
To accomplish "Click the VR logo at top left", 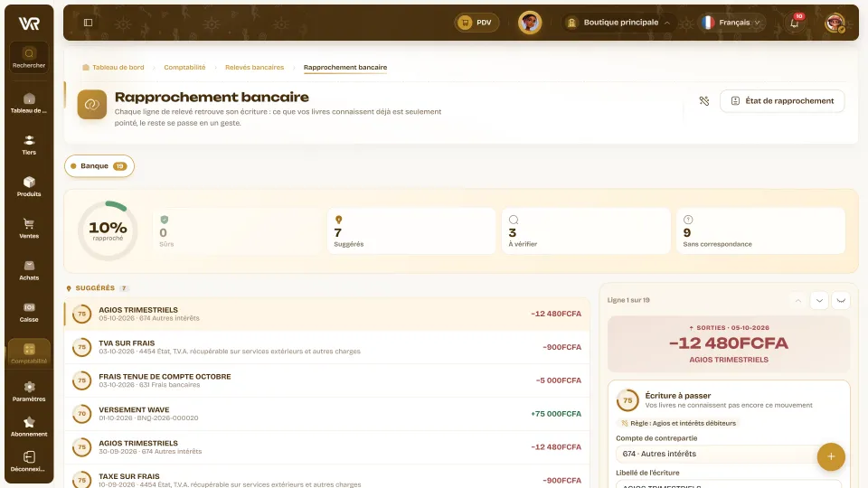I will tap(29, 23).
